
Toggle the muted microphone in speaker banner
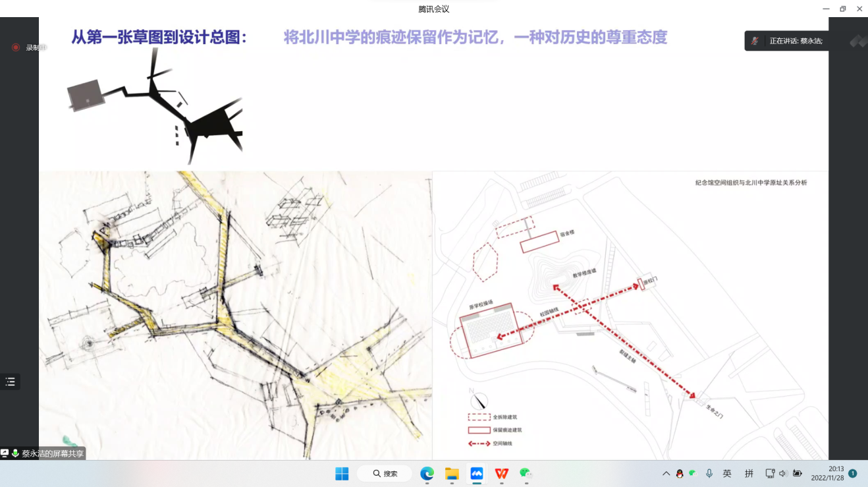point(755,41)
